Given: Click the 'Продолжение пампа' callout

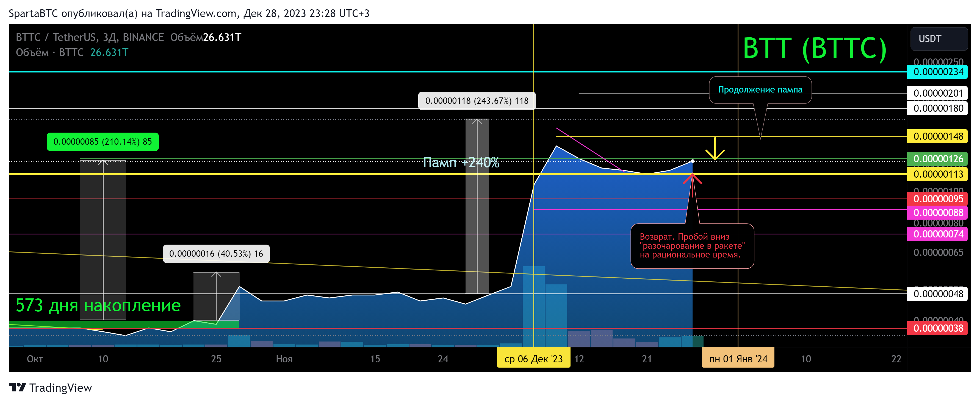Looking at the screenshot, I should point(760,90).
